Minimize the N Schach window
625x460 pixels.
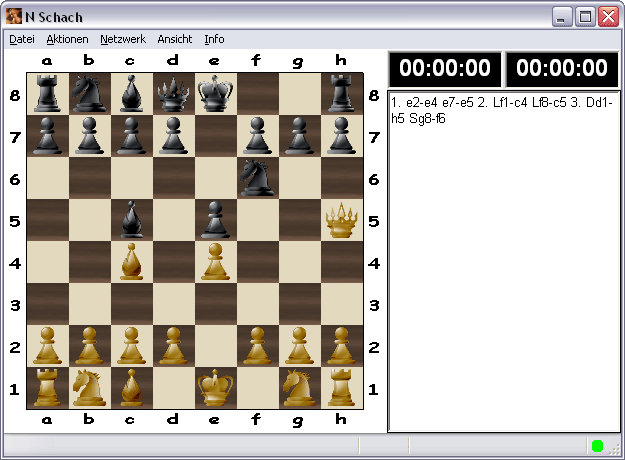(562, 17)
